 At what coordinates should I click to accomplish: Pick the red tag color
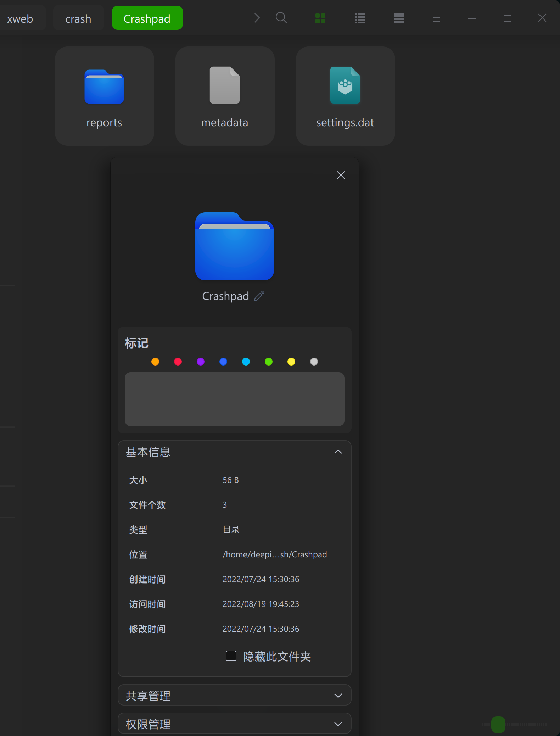[178, 362]
